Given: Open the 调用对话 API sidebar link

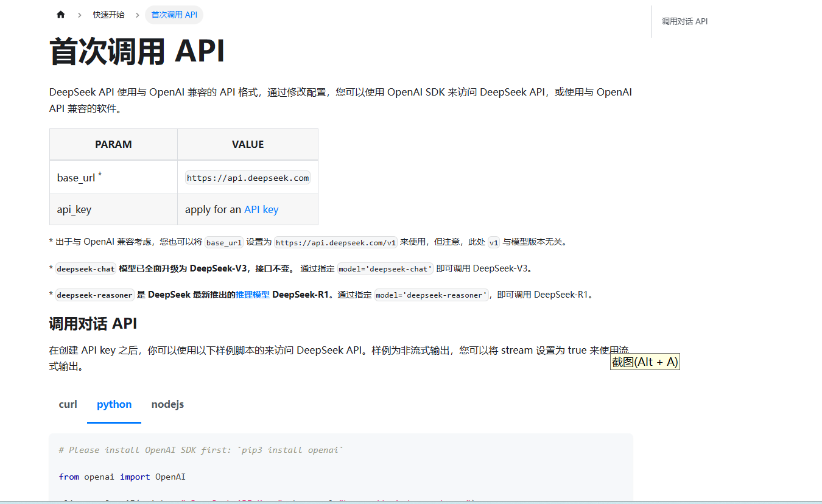Looking at the screenshot, I should [x=684, y=21].
